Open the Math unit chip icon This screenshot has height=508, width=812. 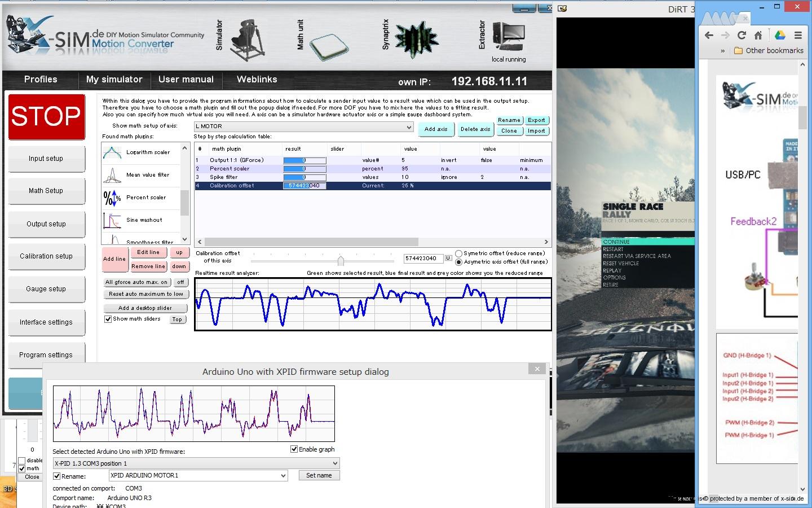point(328,46)
